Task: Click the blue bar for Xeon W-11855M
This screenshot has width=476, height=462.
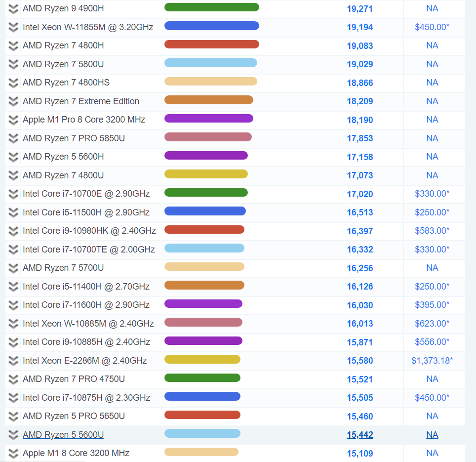Action: coord(212,26)
